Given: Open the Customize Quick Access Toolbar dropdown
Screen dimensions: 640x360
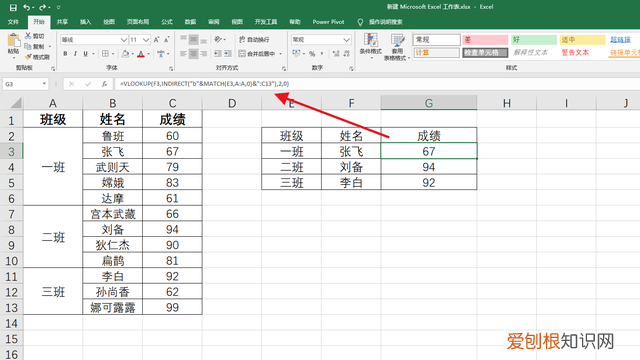Looking at the screenshot, I should click(58, 7).
